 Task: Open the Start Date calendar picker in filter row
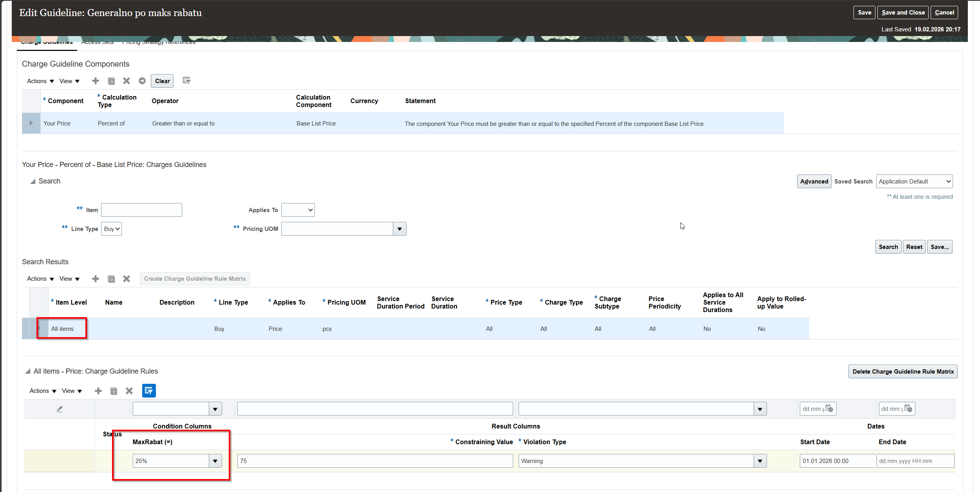[829, 408]
